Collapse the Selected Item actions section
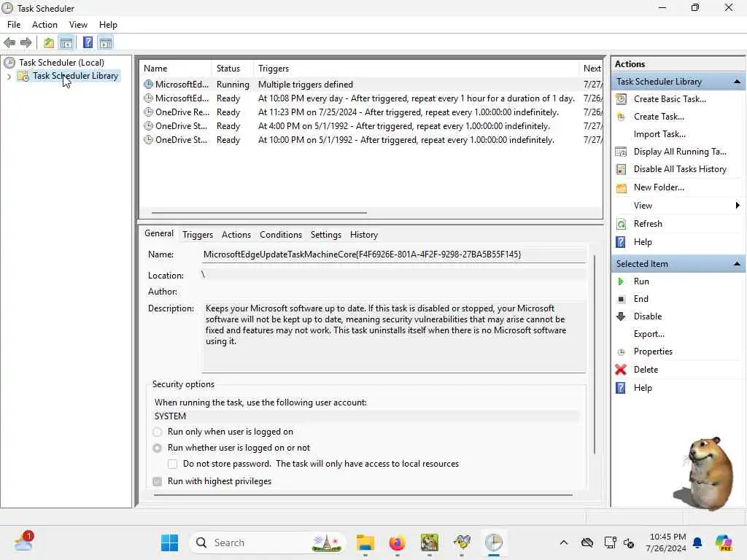Screen dimensions: 747x560 pos(737,264)
